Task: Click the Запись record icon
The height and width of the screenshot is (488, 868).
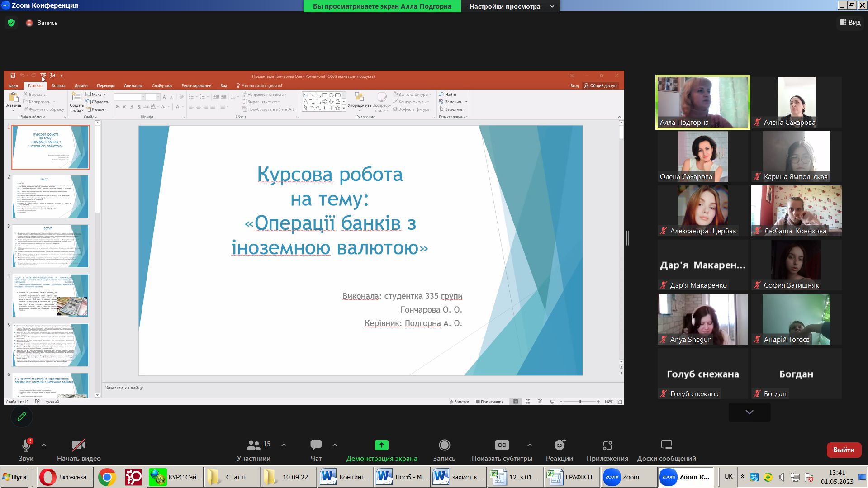Action: [x=445, y=445]
